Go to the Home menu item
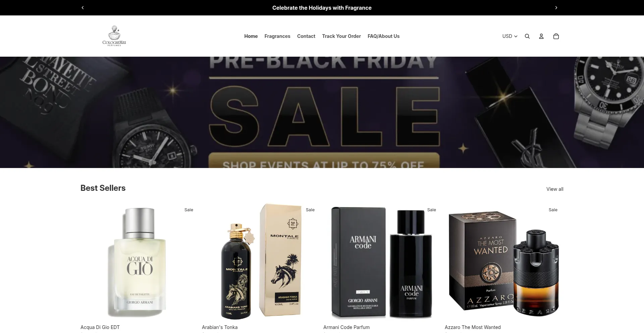 (x=251, y=36)
